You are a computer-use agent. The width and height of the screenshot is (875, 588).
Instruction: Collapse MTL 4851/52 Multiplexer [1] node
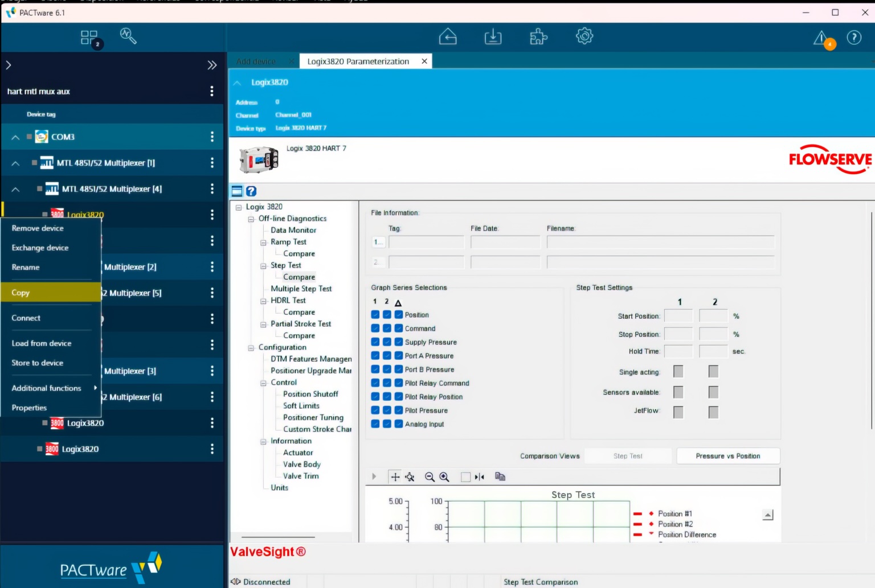pyautogui.click(x=15, y=163)
